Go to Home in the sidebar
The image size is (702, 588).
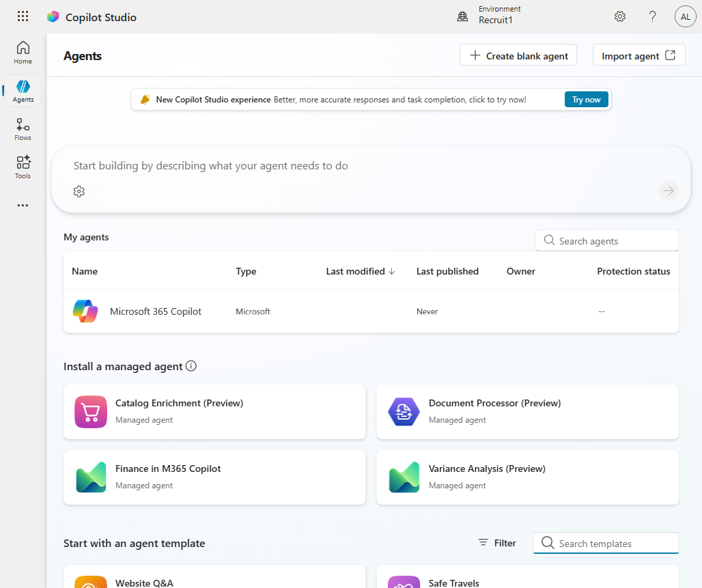click(23, 53)
